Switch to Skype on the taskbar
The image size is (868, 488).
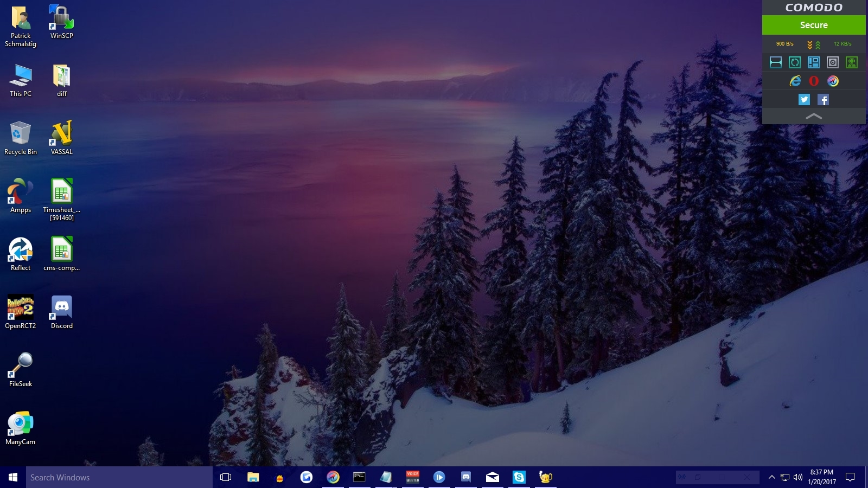(x=519, y=477)
